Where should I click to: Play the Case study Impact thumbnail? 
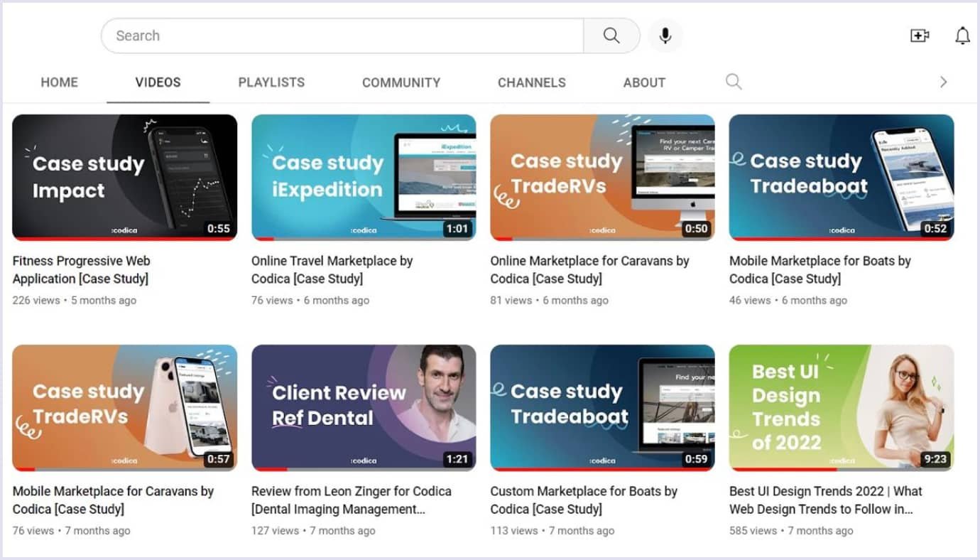tap(125, 178)
